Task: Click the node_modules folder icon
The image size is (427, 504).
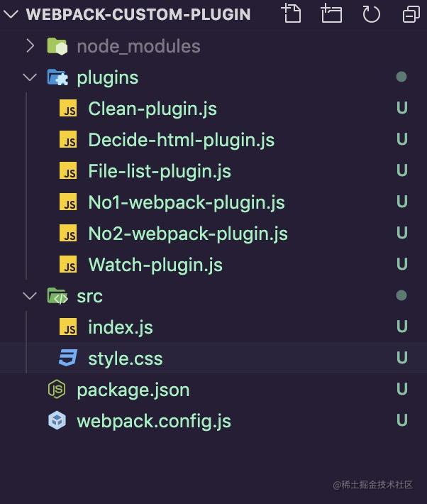Action: coord(57,46)
